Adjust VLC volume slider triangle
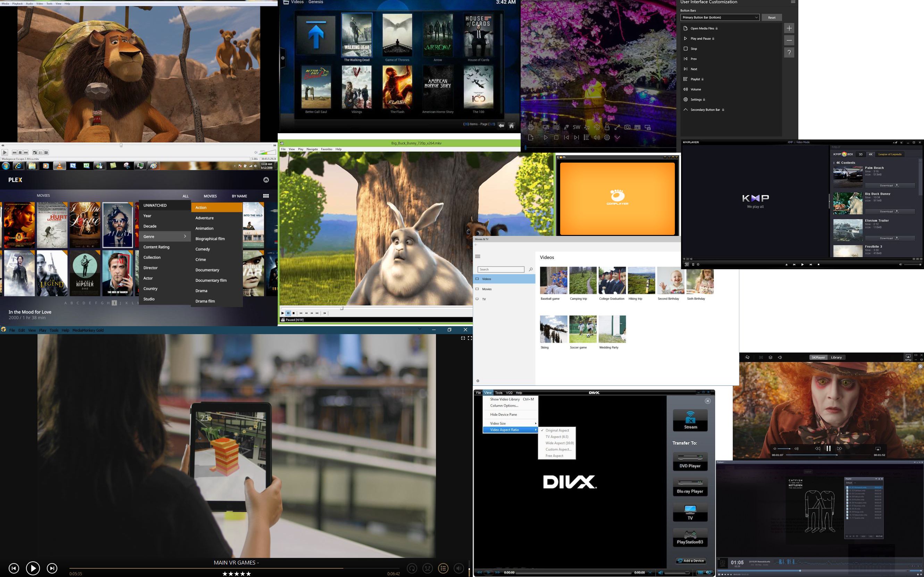 tap(267, 152)
